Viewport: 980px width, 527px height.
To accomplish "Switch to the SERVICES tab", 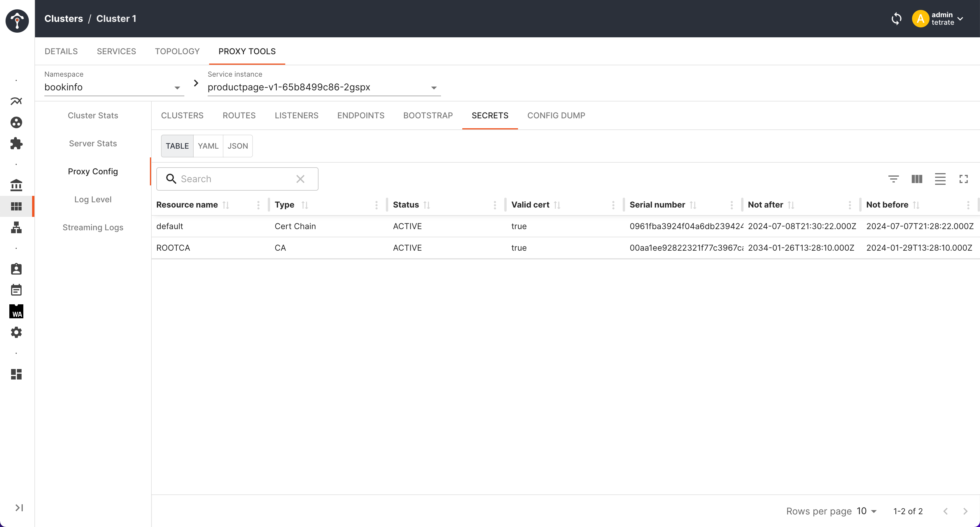I will [x=116, y=51].
